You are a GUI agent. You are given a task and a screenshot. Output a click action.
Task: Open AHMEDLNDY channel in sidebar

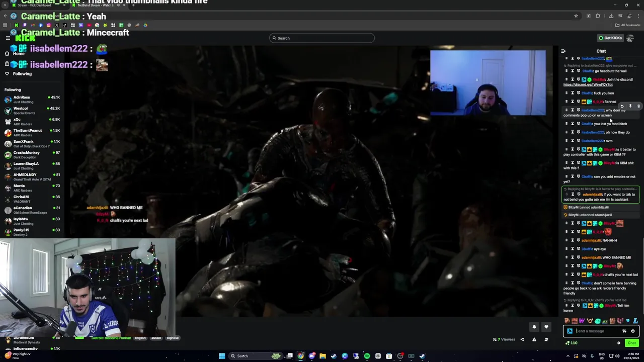click(x=32, y=177)
